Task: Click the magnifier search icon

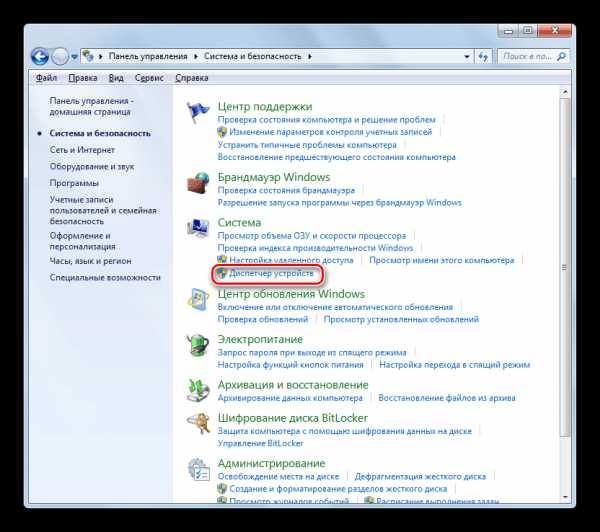Action: tap(561, 57)
